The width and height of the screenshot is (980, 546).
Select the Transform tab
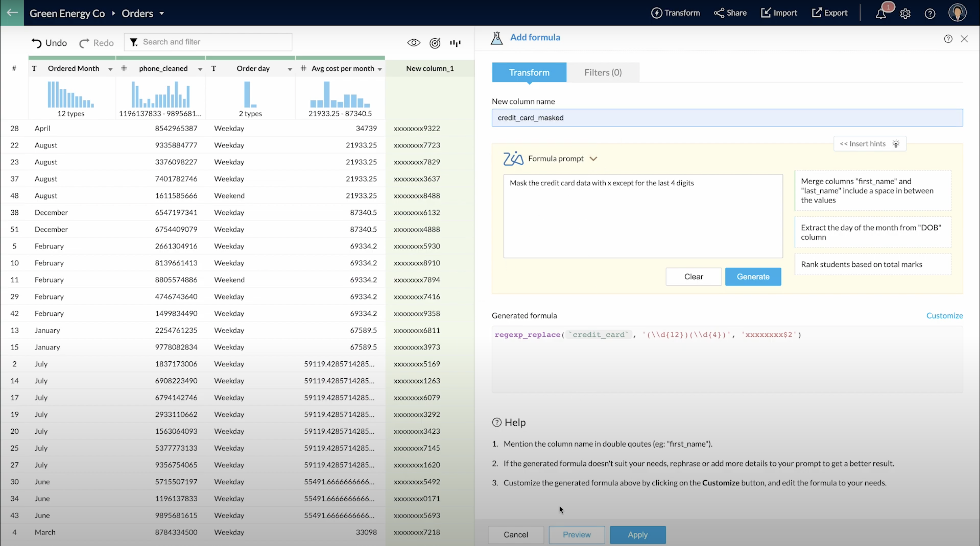529,72
